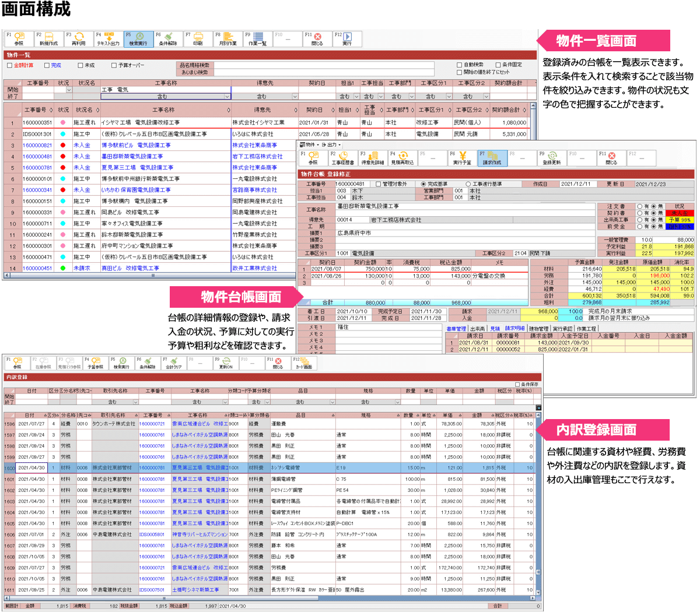The height and width of the screenshot is (612, 700).
Task: Click the 新規作成 (F2) toolbar icon
Action: [x=49, y=38]
